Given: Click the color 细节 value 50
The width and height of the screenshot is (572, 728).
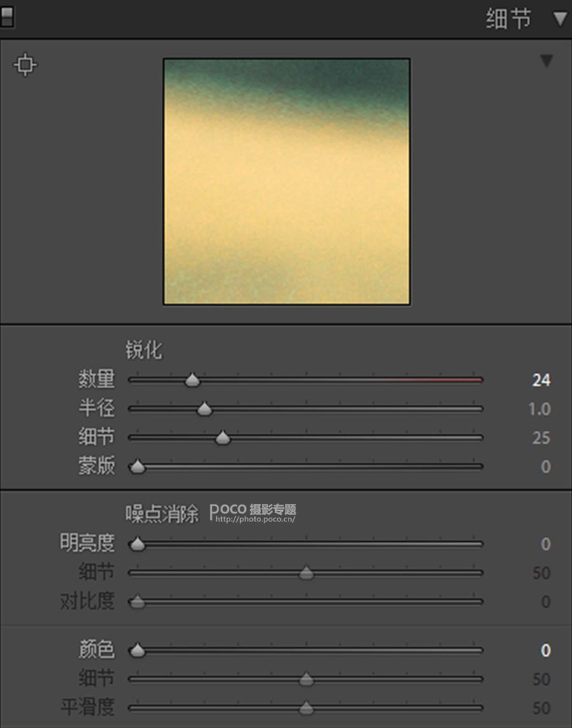Looking at the screenshot, I should point(541,679).
